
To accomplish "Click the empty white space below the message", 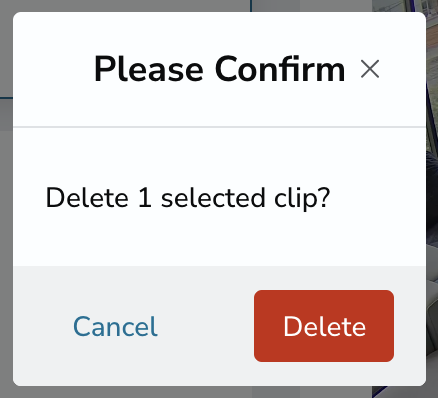I will (219, 240).
